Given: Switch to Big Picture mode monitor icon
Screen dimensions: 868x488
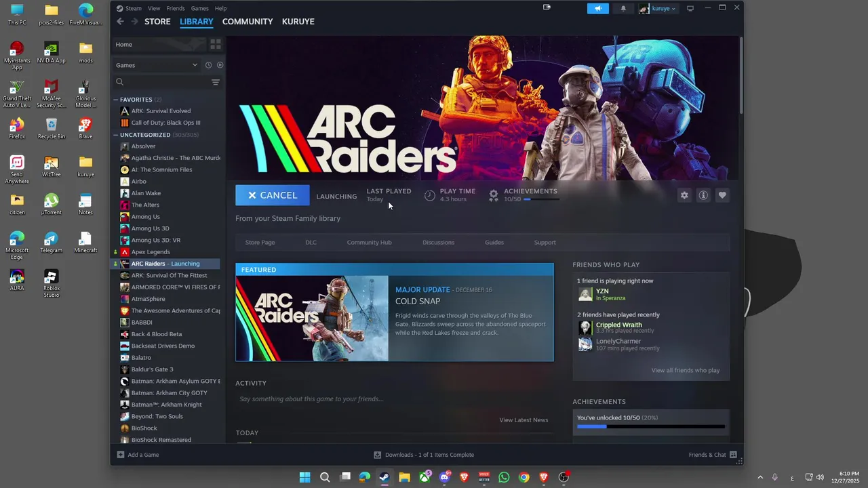Looking at the screenshot, I should click(690, 8).
